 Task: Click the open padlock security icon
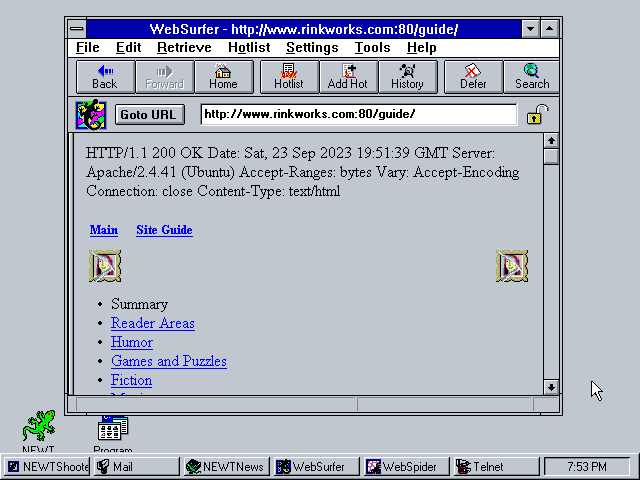point(537,114)
